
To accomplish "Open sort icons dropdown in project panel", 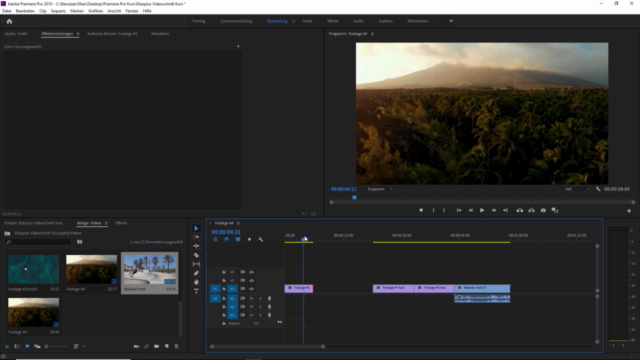I will point(78,346).
